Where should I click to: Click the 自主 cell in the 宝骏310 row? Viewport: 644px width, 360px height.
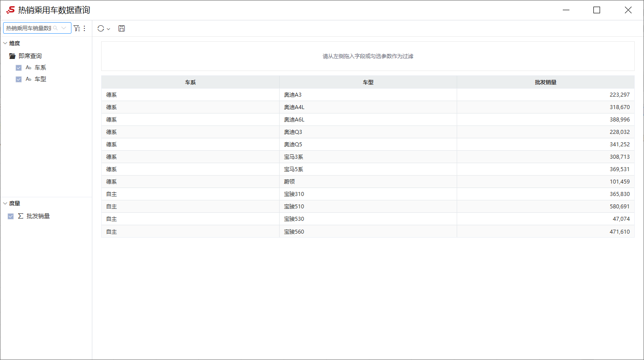190,194
